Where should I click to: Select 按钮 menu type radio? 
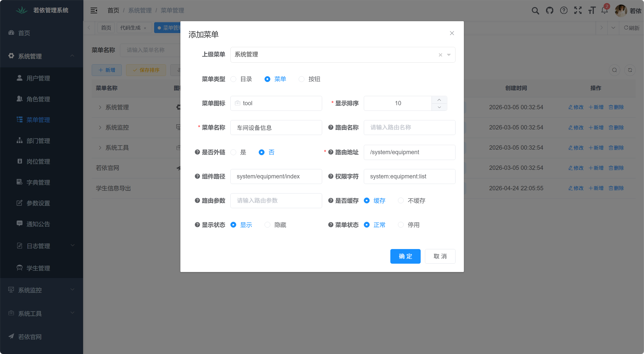pos(301,79)
